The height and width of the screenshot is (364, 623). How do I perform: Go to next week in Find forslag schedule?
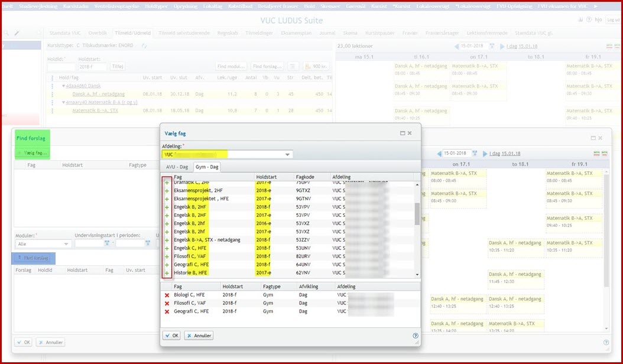pos(485,154)
